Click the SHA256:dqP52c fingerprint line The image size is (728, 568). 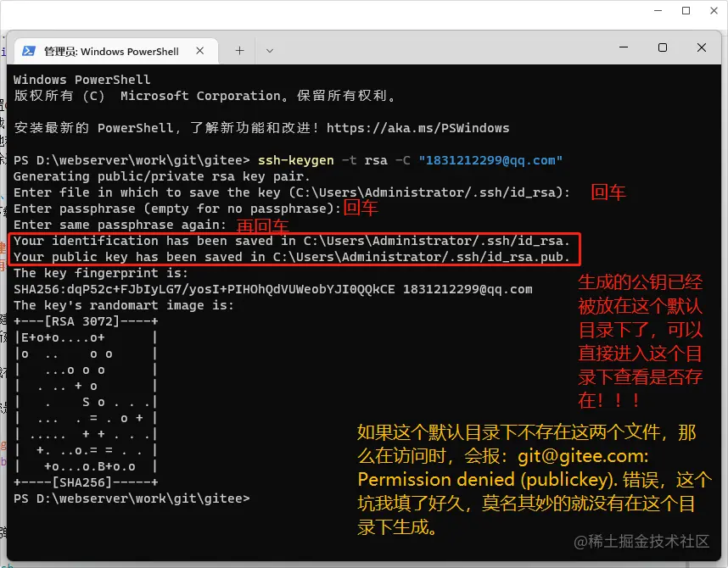(273, 290)
